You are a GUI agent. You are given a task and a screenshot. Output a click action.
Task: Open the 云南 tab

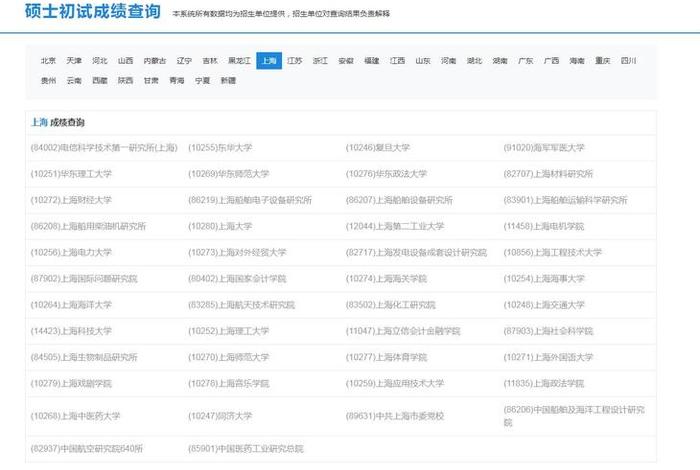74,81
